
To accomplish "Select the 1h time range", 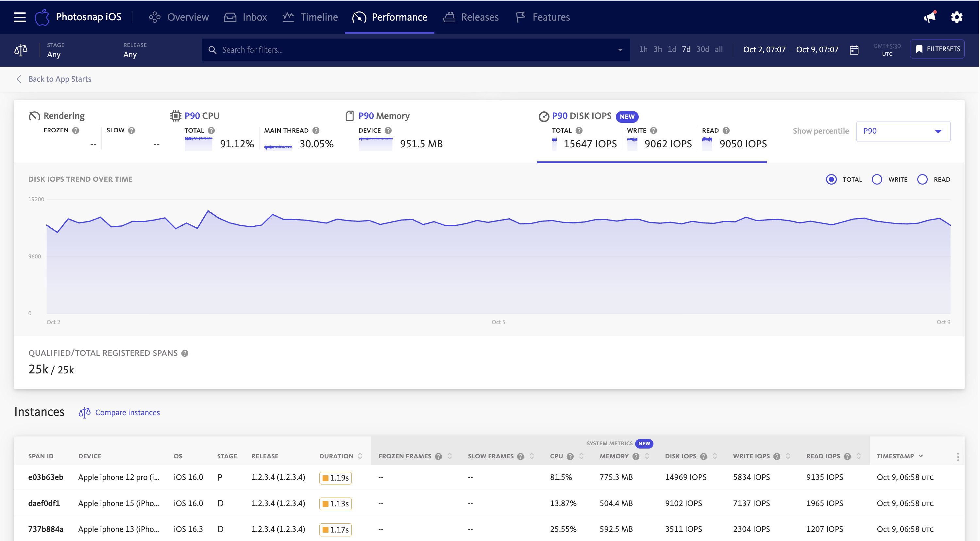I will tap(643, 49).
